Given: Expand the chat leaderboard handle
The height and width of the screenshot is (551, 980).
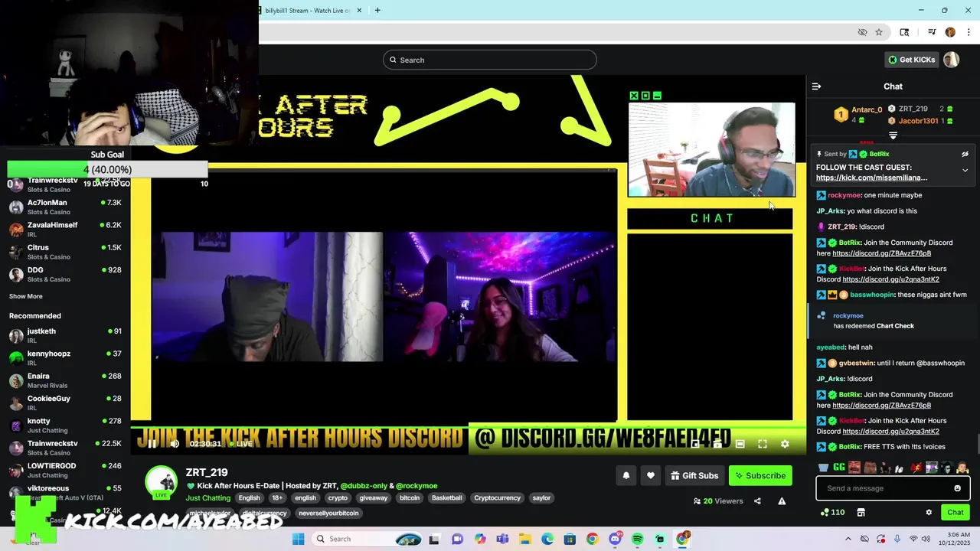Looking at the screenshot, I should (893, 135).
